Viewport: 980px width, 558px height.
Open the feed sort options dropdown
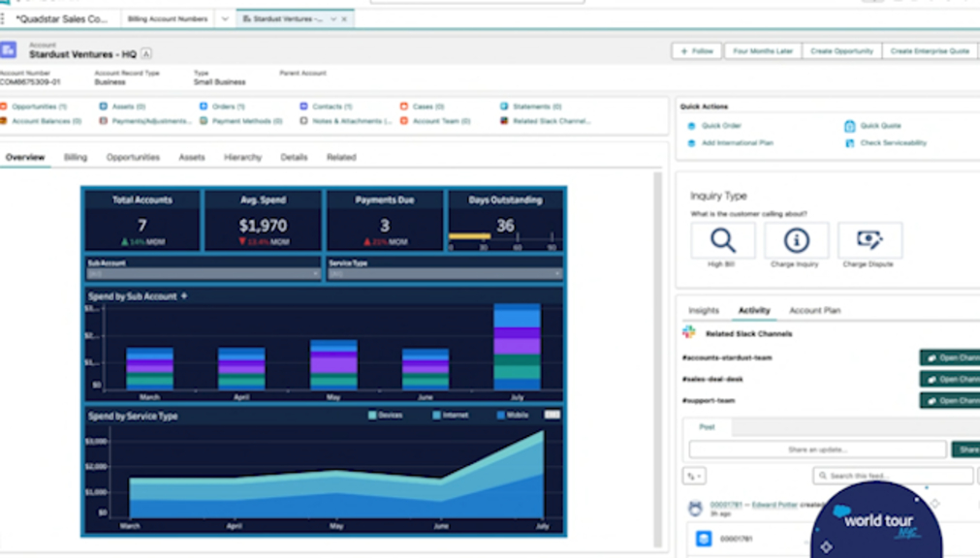point(694,477)
